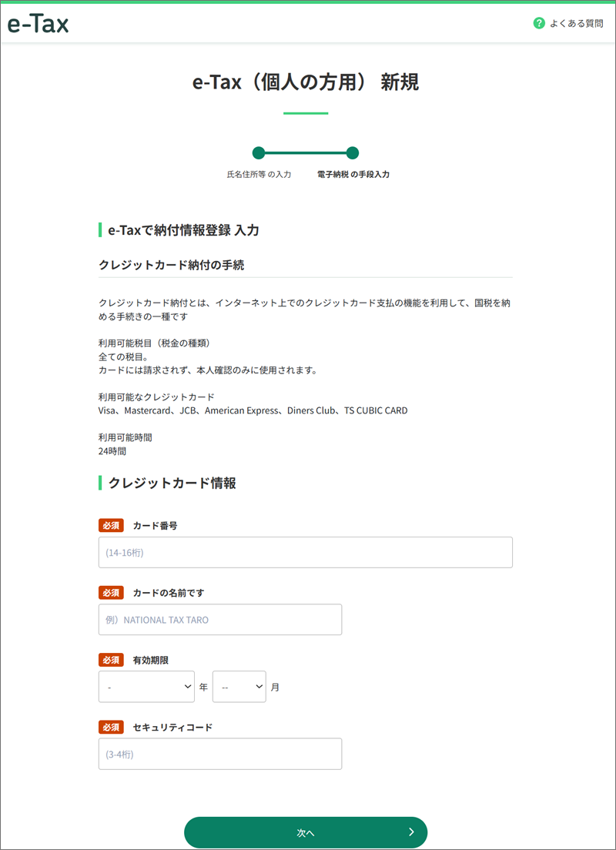616x850 pixels.
Task: Click the green question mark help icon
Action: (x=538, y=23)
